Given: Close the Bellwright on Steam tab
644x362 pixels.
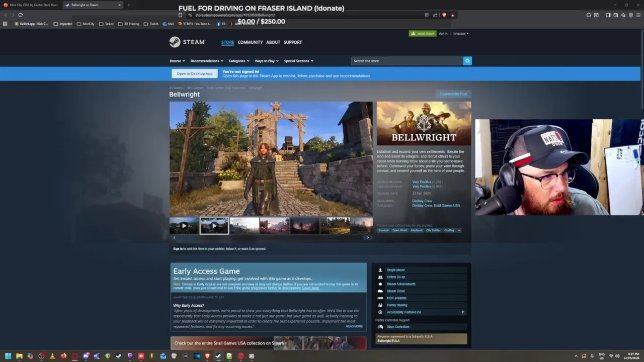Looking at the screenshot, I should pos(119,5).
